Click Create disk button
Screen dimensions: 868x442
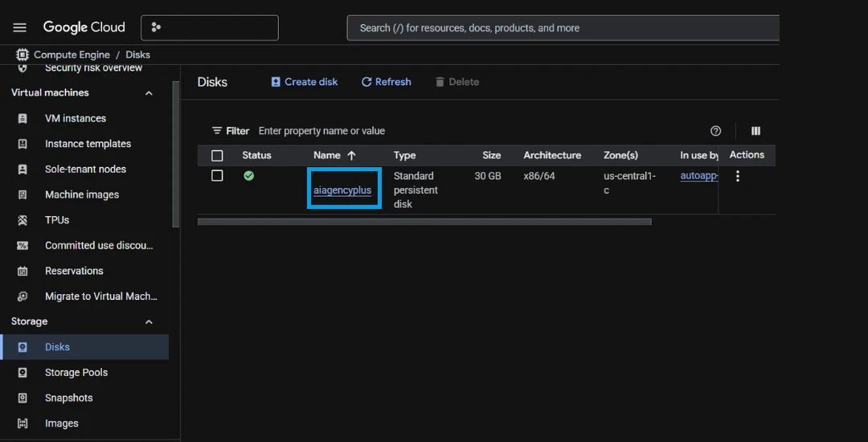click(x=305, y=82)
